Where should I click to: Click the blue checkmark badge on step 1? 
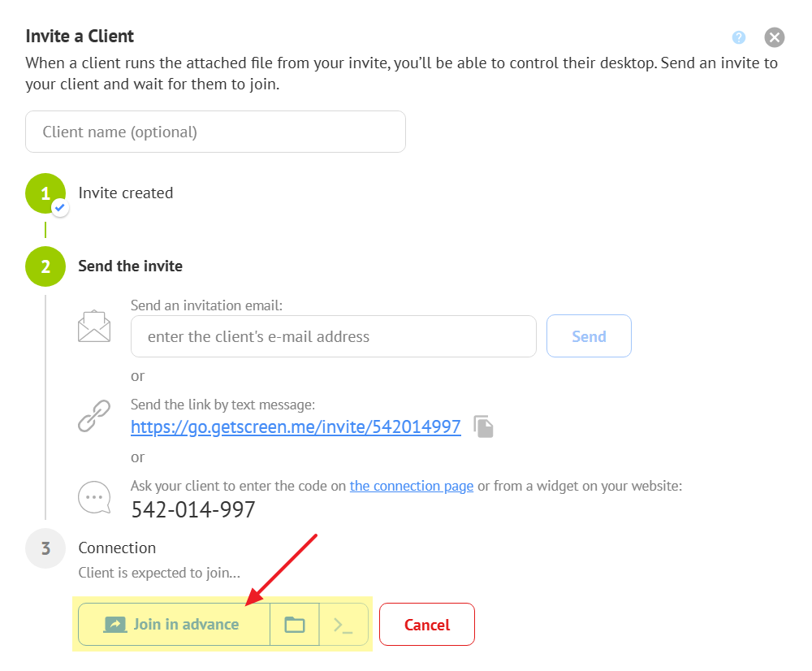click(60, 208)
